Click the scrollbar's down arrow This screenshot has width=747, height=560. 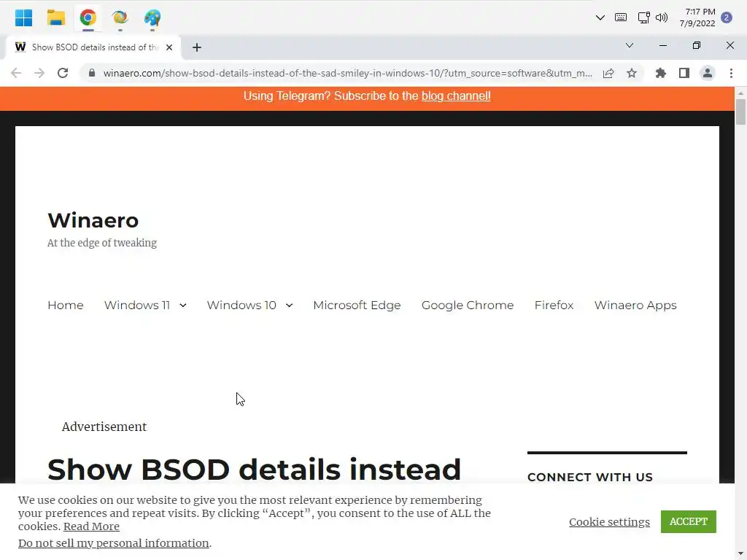click(x=740, y=555)
